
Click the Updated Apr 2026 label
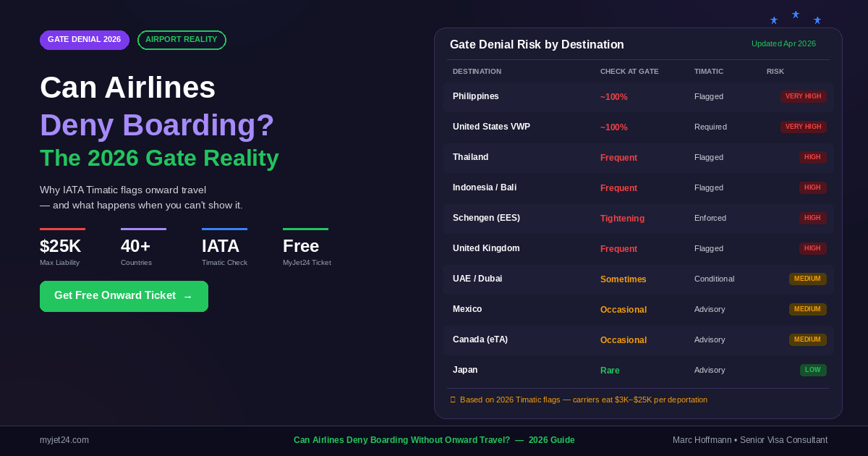point(783,43)
